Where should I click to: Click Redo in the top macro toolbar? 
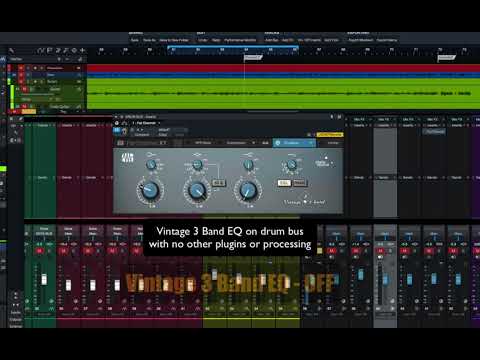216,40
